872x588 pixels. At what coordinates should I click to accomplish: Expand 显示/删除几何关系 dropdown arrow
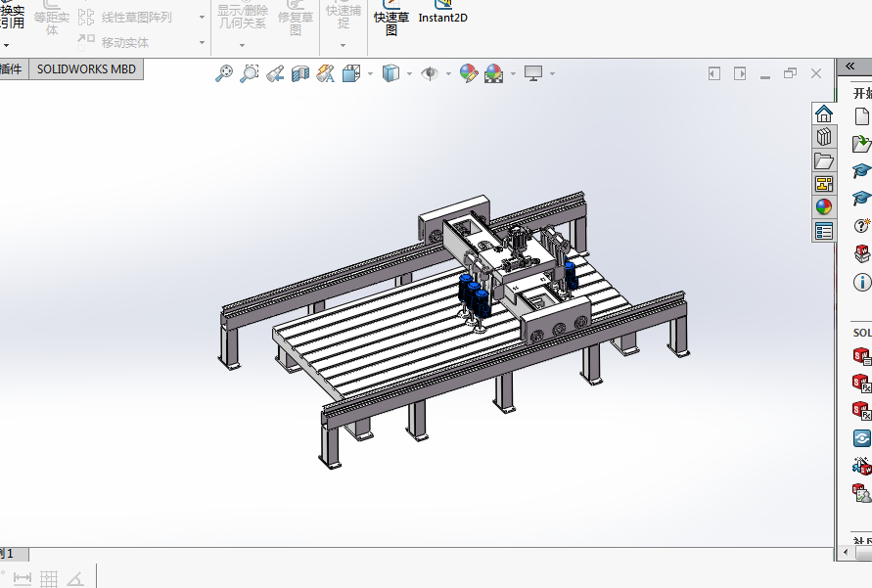(x=242, y=45)
